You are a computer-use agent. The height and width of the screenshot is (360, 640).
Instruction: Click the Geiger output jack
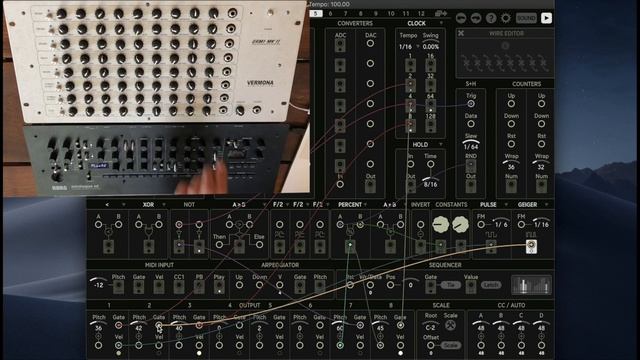coord(531,246)
